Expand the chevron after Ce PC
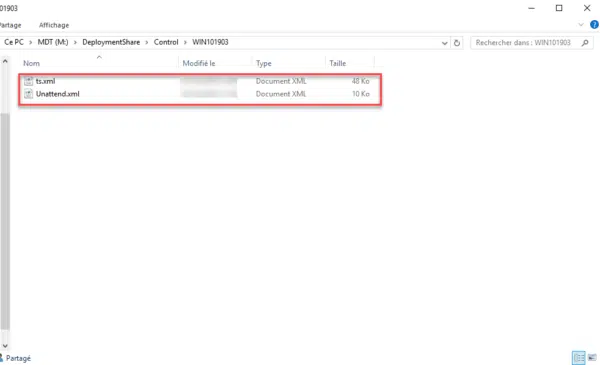600x365 pixels. tap(31, 42)
